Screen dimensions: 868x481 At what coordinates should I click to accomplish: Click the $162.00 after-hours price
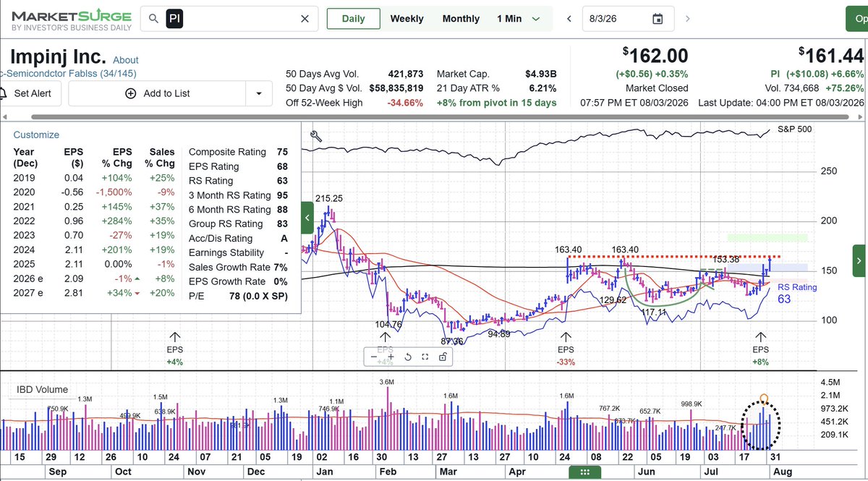[x=655, y=56]
